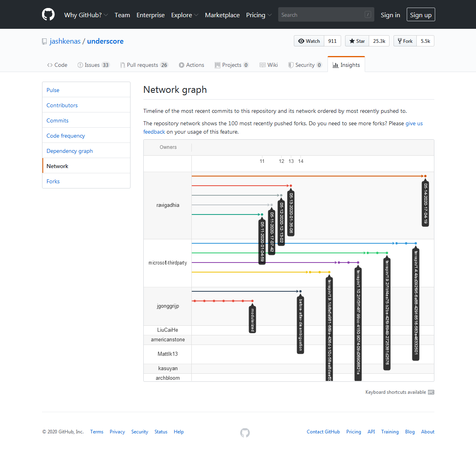Screen dimensions: 476x457
Task: Open Contributors in the sidebar
Action: point(86,105)
